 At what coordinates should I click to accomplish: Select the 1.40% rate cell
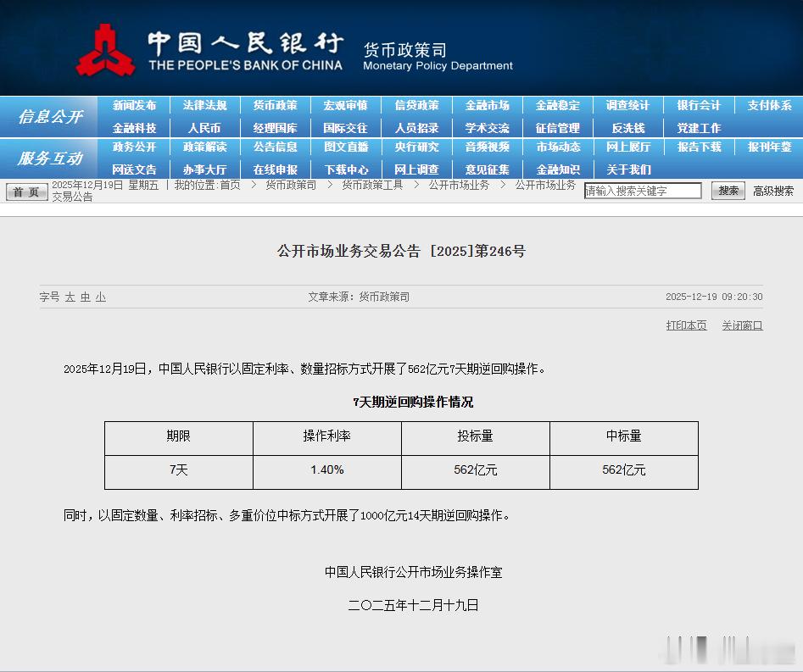point(327,472)
